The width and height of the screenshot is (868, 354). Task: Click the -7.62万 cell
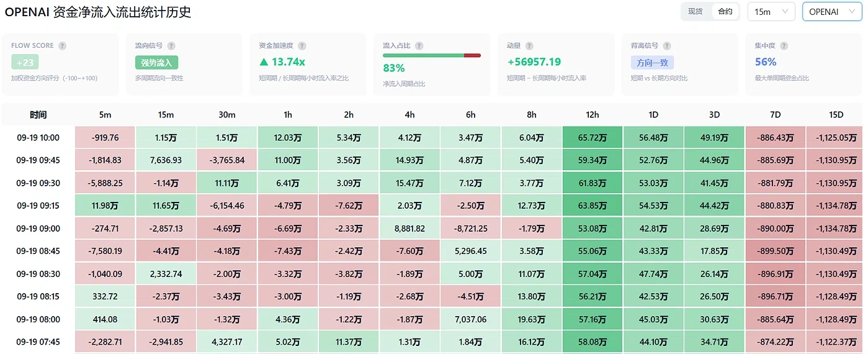pos(348,206)
